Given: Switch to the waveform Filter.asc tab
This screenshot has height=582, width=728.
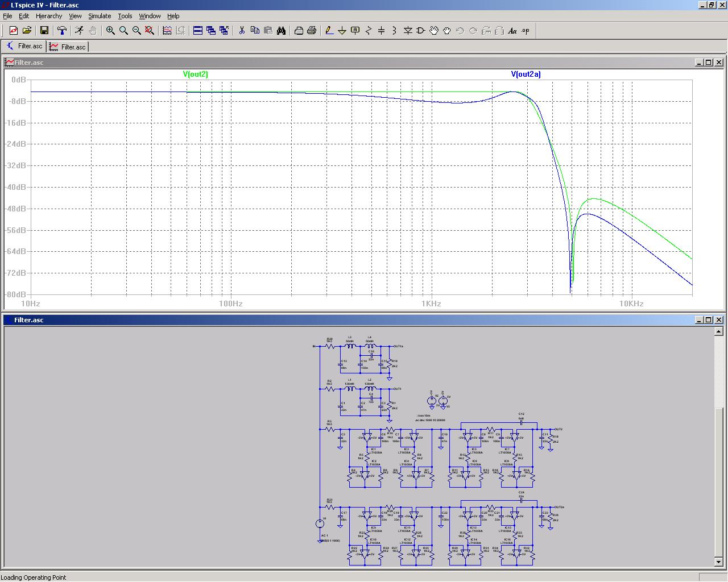Looking at the screenshot, I should click(x=68, y=47).
